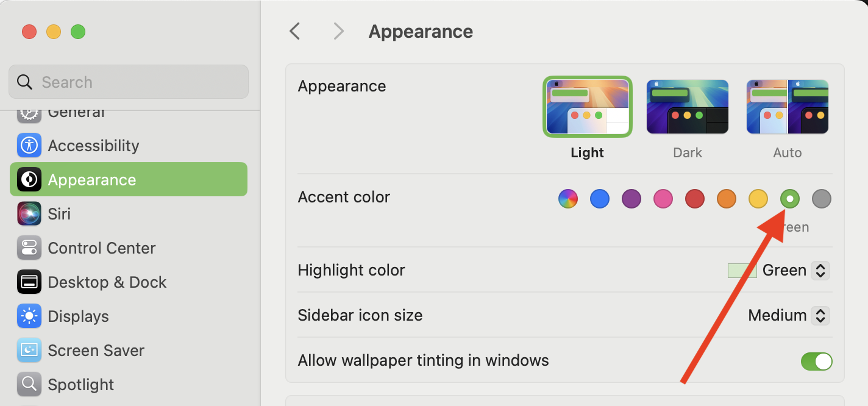
Task: Open Control Center sidebar icon
Action: (x=29, y=248)
